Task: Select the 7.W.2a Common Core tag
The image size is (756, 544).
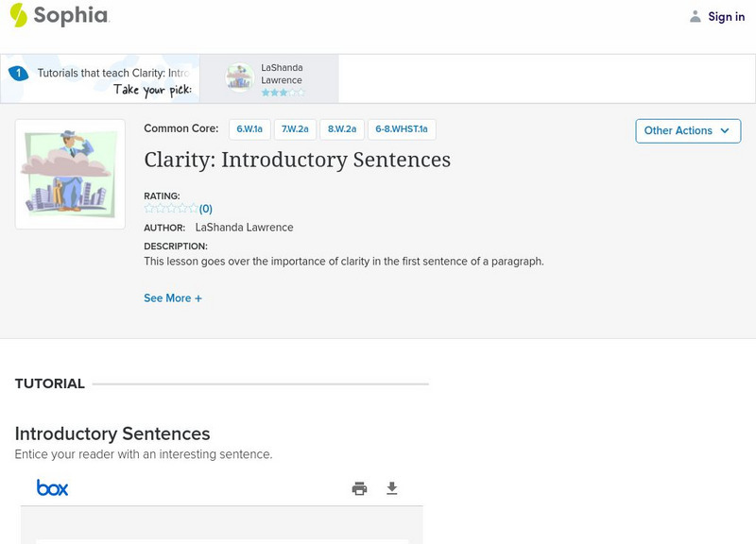Action: [x=294, y=129]
